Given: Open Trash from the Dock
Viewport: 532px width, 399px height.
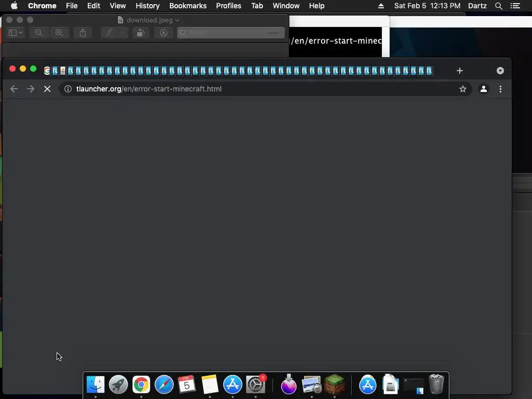Looking at the screenshot, I should tap(436, 384).
